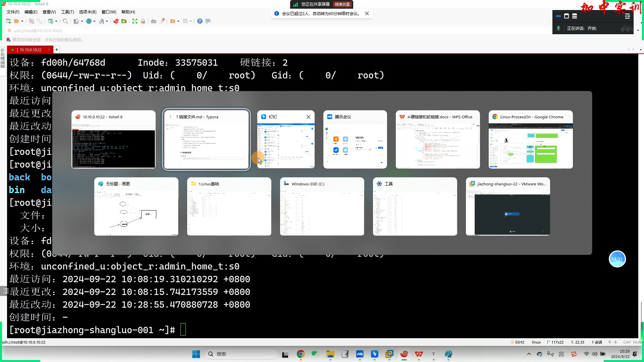Expand the color scheme dropdown arrow

82,21
